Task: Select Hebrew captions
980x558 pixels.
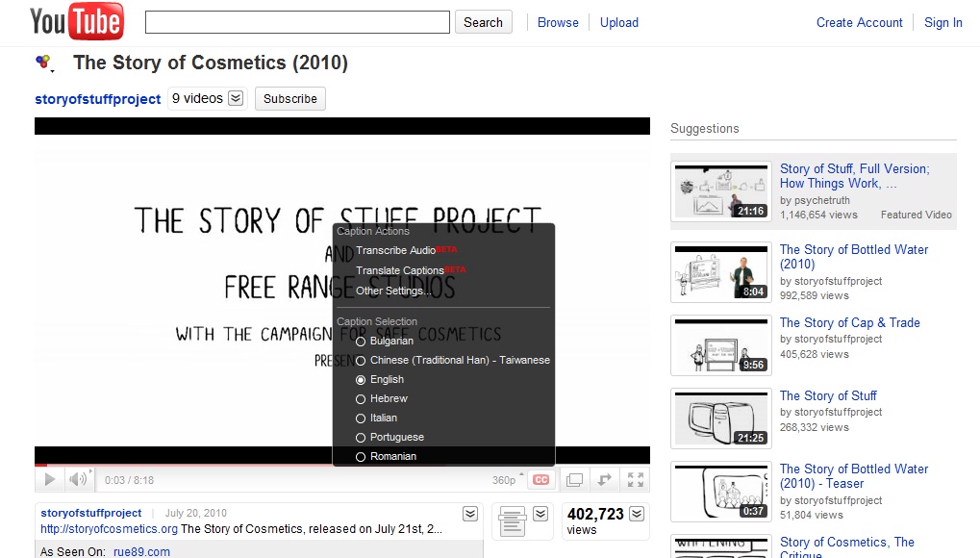Action: pos(382,399)
